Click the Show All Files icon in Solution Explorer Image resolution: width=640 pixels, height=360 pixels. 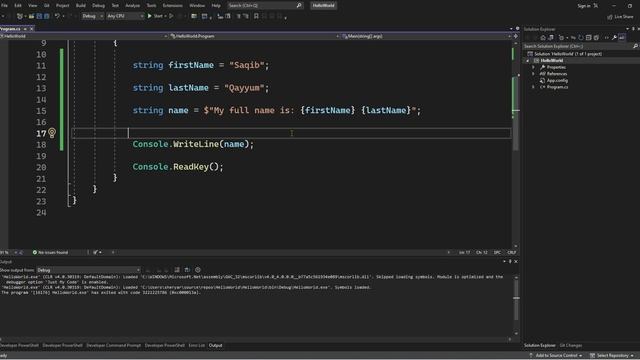pyautogui.click(x=596, y=38)
